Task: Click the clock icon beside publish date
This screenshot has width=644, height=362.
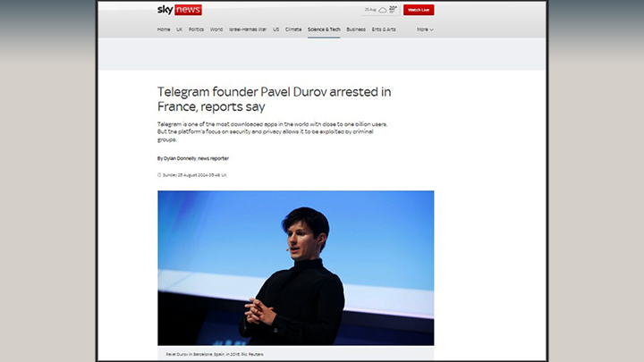Action: point(159,175)
